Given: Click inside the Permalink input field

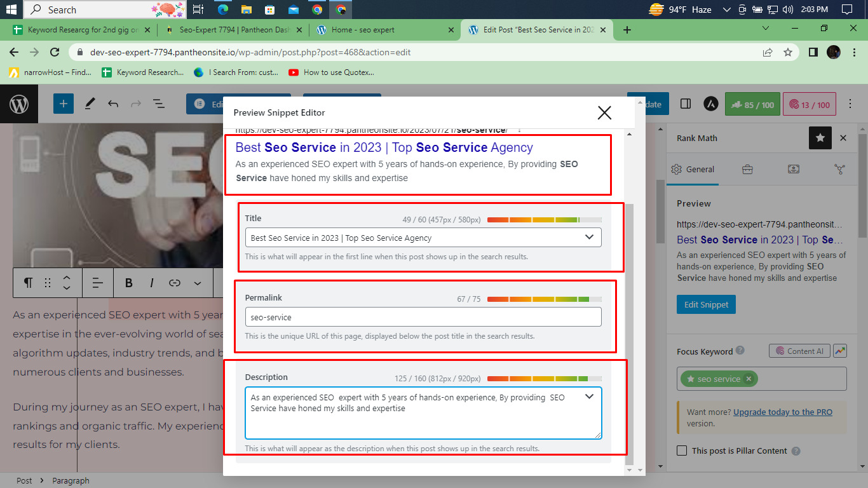Looking at the screenshot, I should pyautogui.click(x=424, y=316).
